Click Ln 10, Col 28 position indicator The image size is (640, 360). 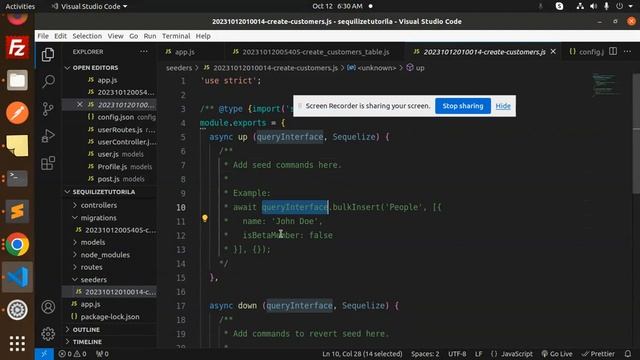pyautogui.click(x=362, y=354)
